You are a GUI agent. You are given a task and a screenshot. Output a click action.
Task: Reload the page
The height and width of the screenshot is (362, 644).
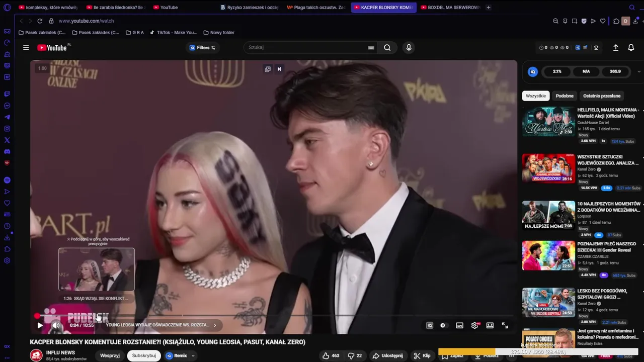(40, 21)
